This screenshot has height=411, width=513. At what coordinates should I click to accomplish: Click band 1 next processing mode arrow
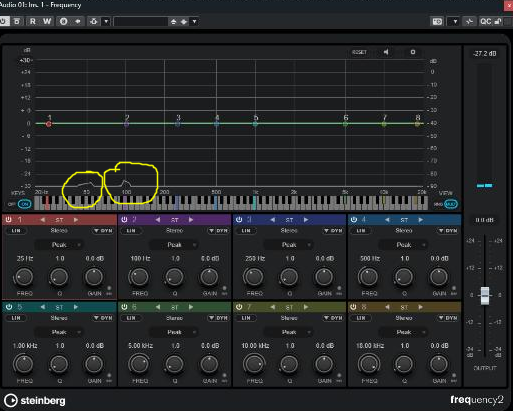[76, 220]
